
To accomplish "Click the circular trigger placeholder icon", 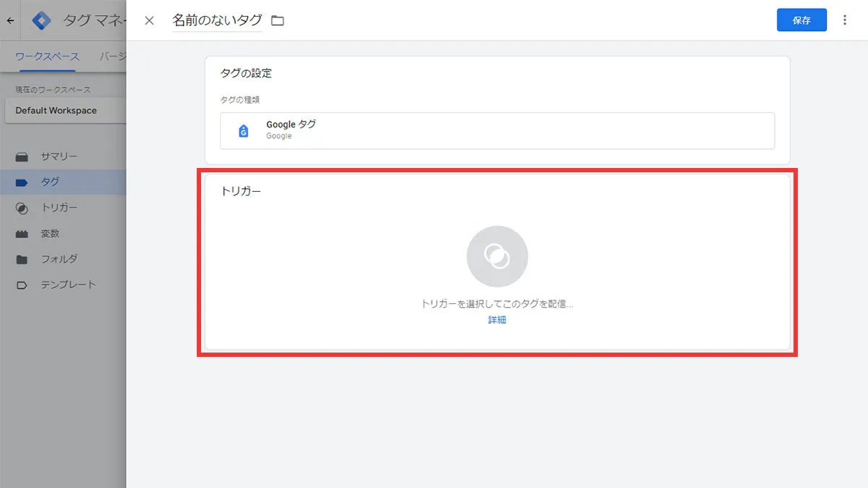I will tap(497, 256).
